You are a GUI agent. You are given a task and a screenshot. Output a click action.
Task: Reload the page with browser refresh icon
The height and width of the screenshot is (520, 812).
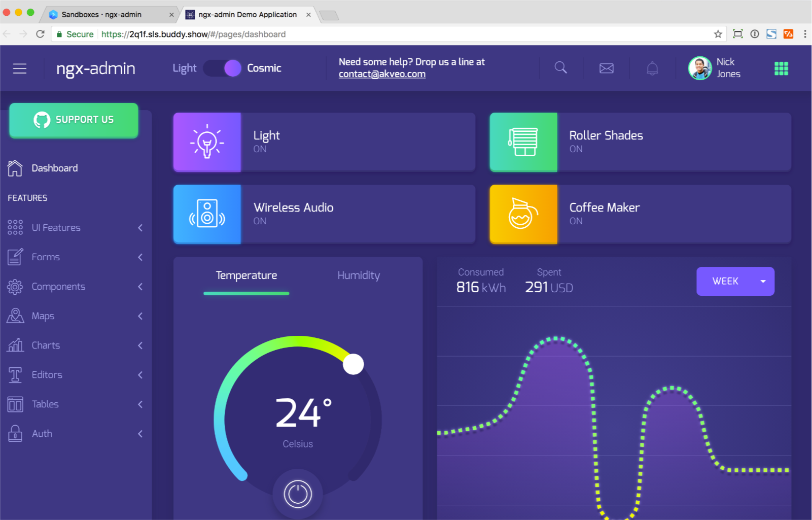click(41, 34)
